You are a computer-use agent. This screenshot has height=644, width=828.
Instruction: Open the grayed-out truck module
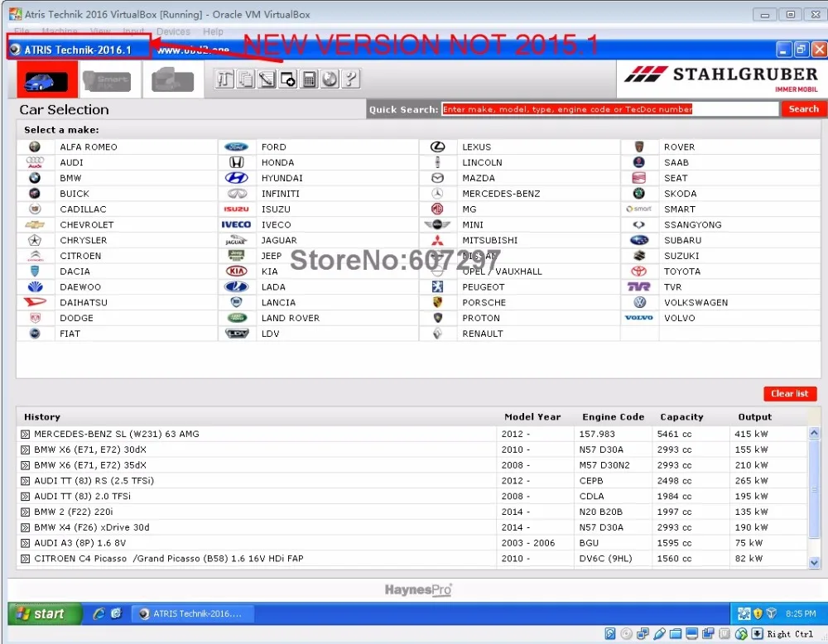172,80
